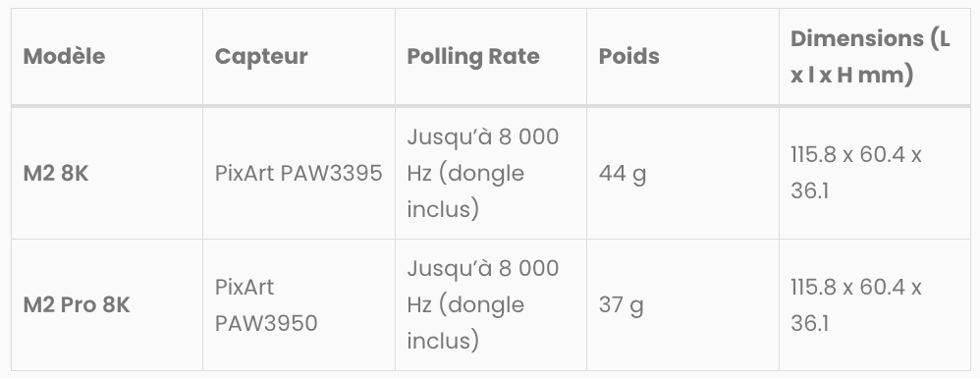This screenshot has width=980, height=379.
Task: Click '36.1' in the M2 Pro 8K row
Action: (809, 323)
